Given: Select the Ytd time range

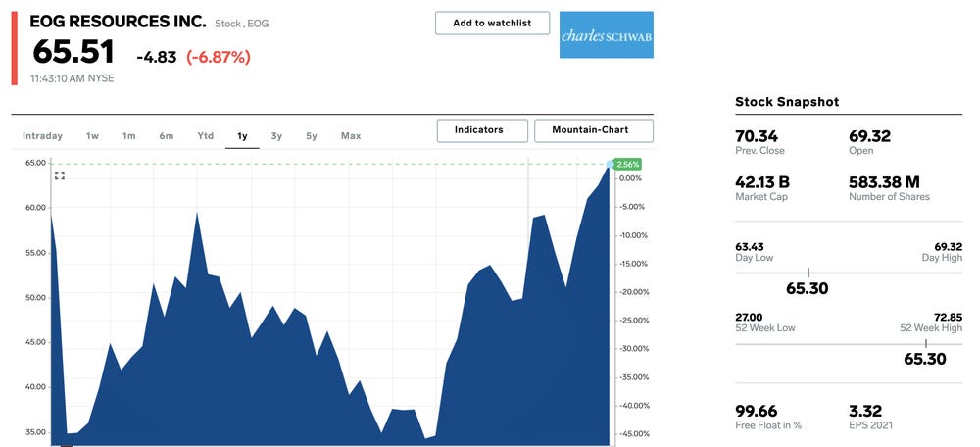Looking at the screenshot, I should click(206, 135).
